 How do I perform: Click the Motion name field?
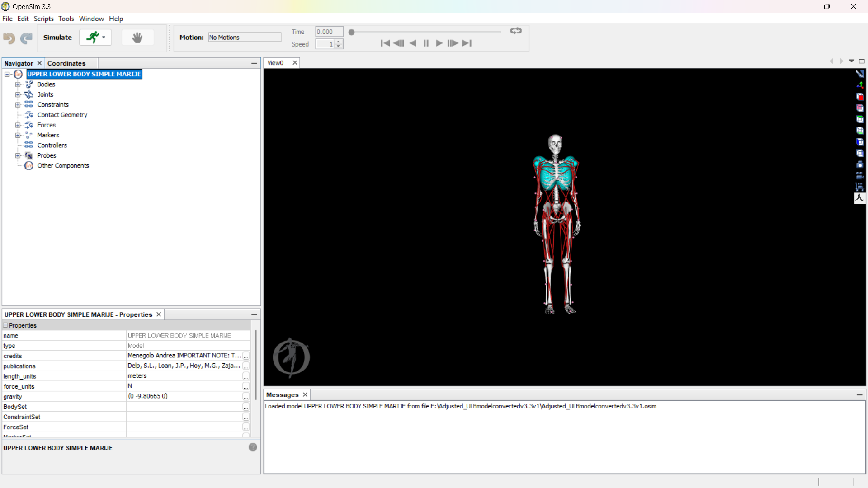click(245, 38)
